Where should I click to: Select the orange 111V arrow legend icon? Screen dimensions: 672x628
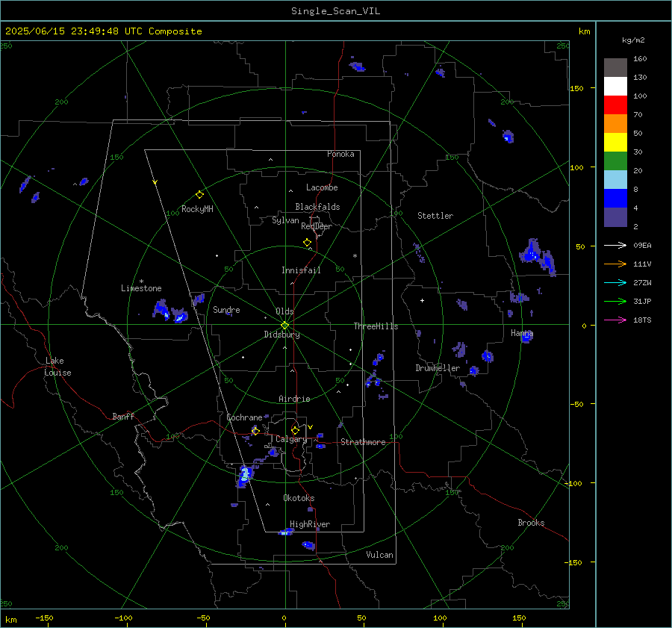click(615, 264)
